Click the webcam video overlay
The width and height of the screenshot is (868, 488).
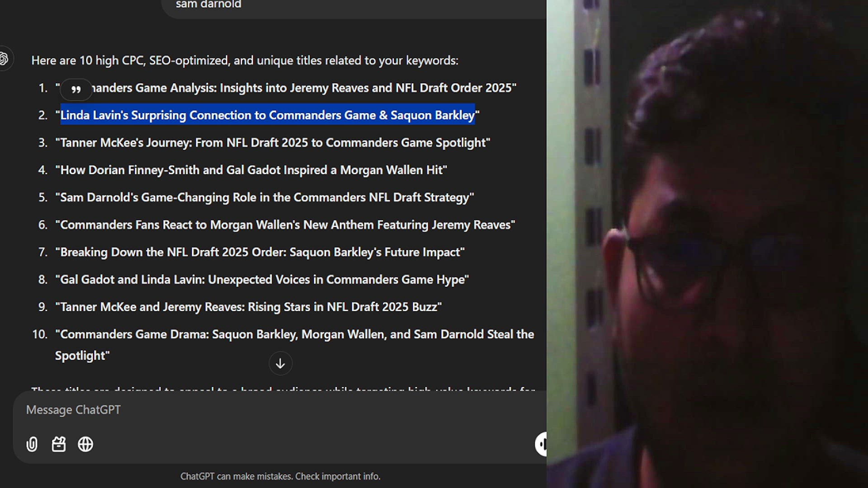click(707, 244)
